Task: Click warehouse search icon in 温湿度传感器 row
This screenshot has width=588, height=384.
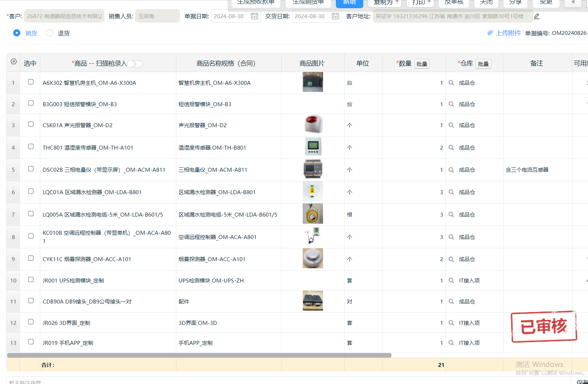Action: [x=451, y=147]
